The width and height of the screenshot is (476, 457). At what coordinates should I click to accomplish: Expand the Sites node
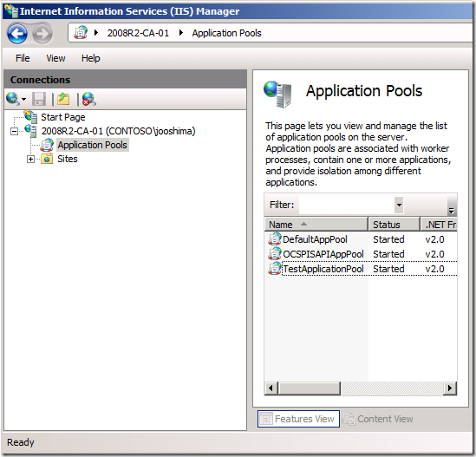tap(30, 159)
